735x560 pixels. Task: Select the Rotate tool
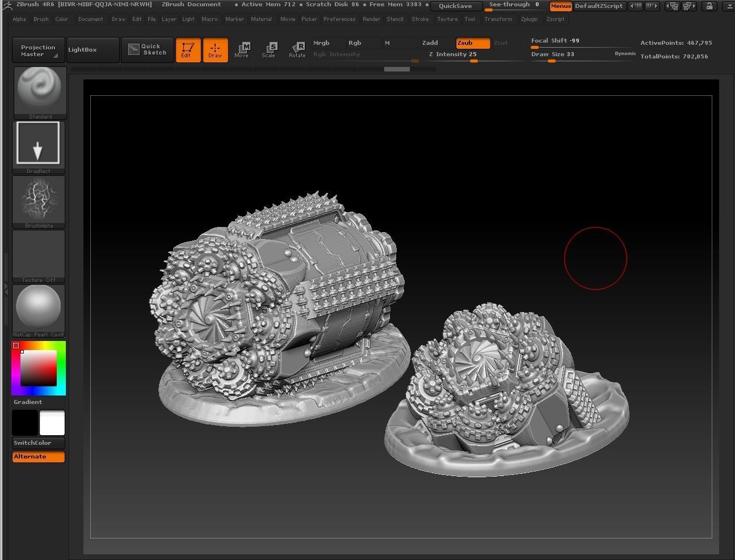coord(297,49)
